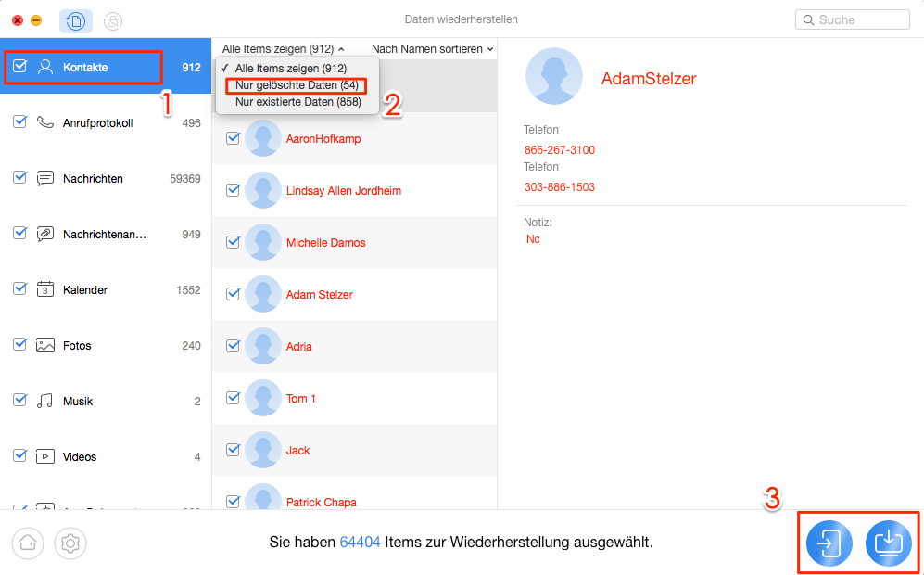The width and height of the screenshot is (924, 575).
Task: Open the Nach Namen sortieren dropdown
Action: pyautogui.click(x=432, y=48)
